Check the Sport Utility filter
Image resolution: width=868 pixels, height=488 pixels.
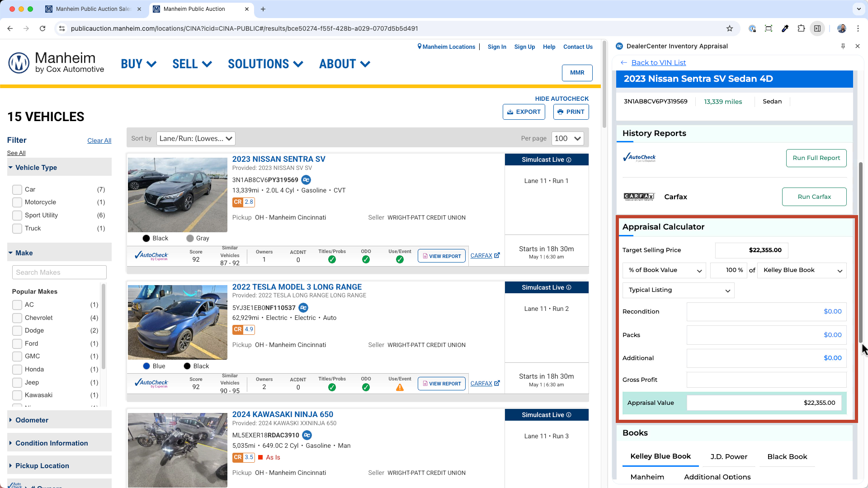[x=17, y=216]
